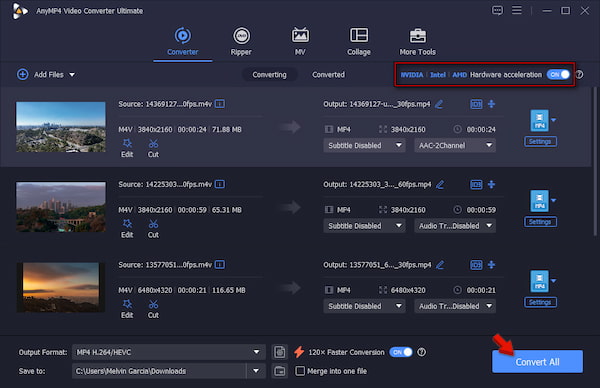Rename output 14225303 with pencil icon
Image resolution: width=600 pixels, height=388 pixels.
pos(440,184)
